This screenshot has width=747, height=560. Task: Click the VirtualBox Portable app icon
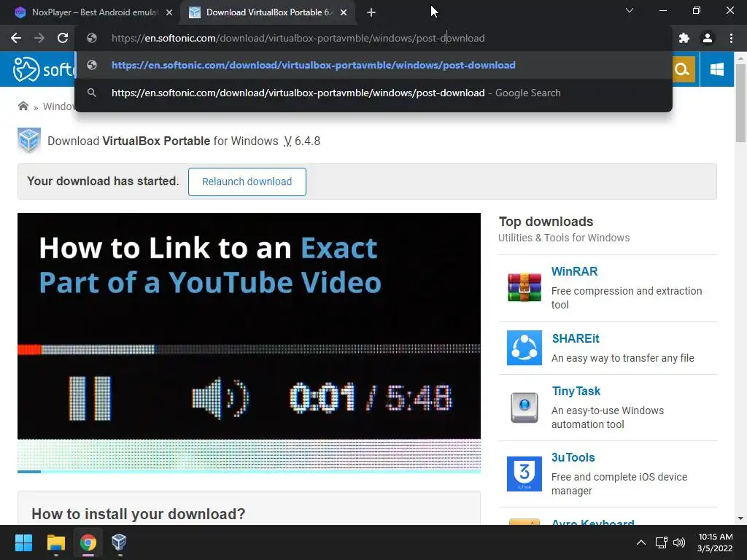click(29, 141)
